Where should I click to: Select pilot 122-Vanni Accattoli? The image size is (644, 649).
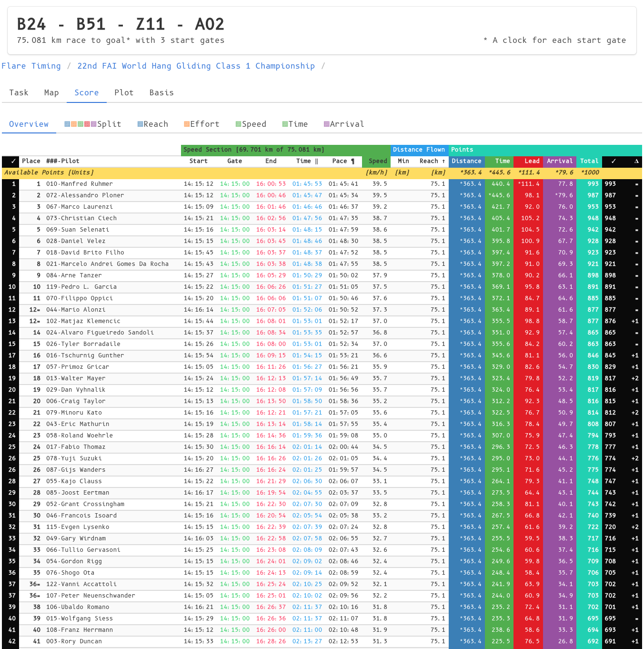coord(81,584)
